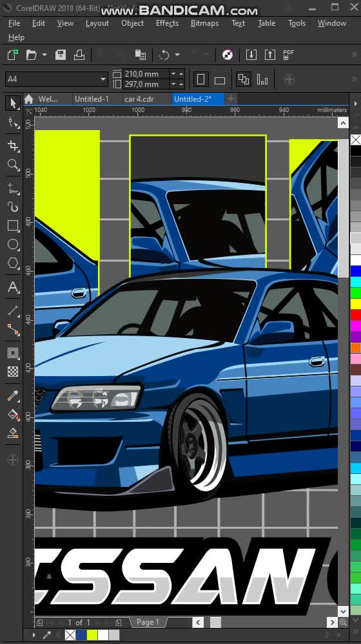
Task: Undo the last action
Action: point(164,54)
